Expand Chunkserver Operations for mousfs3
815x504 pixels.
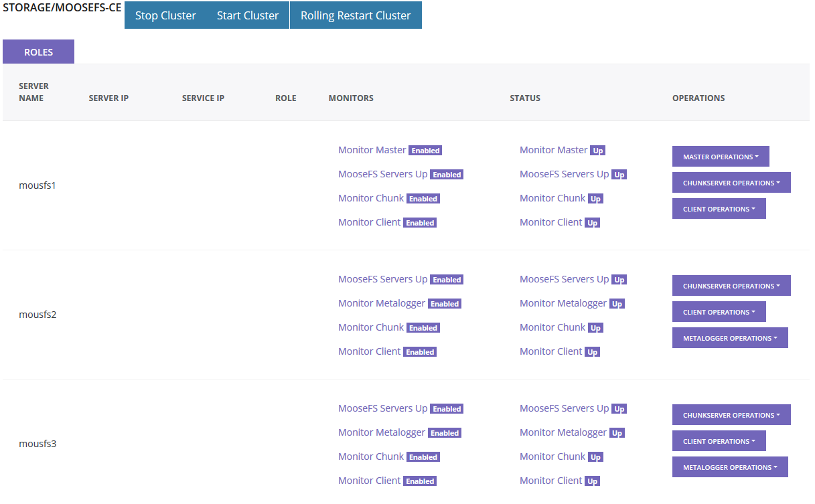731,415
